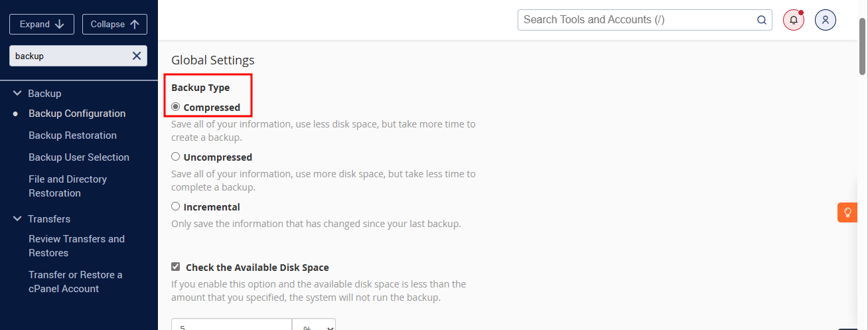Go to Backup User Selection

coord(79,157)
